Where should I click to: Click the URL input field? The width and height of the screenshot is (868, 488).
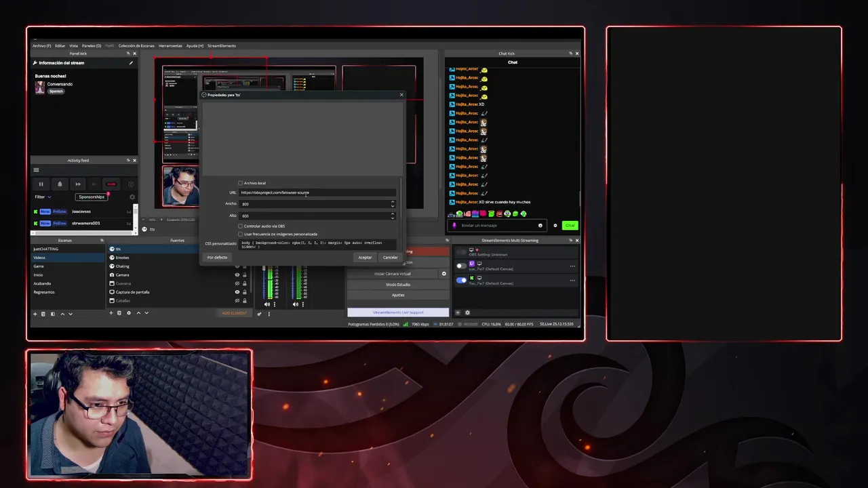[317, 192]
